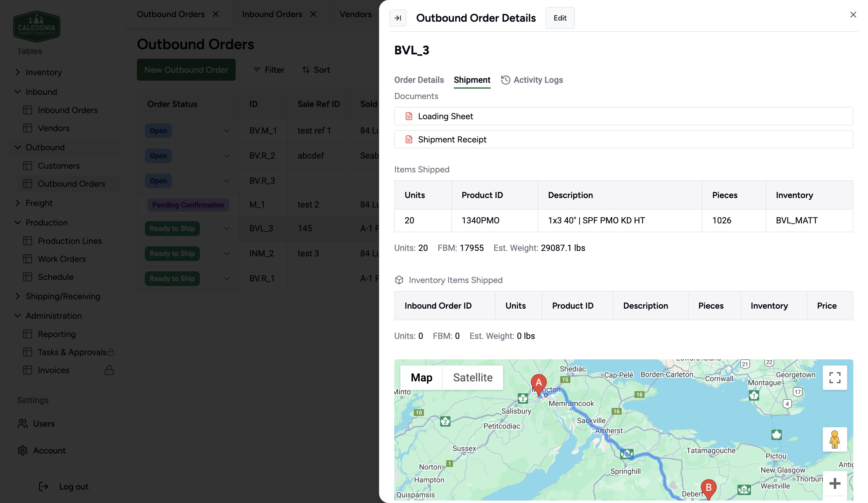Collapse the Administration section

(x=17, y=316)
